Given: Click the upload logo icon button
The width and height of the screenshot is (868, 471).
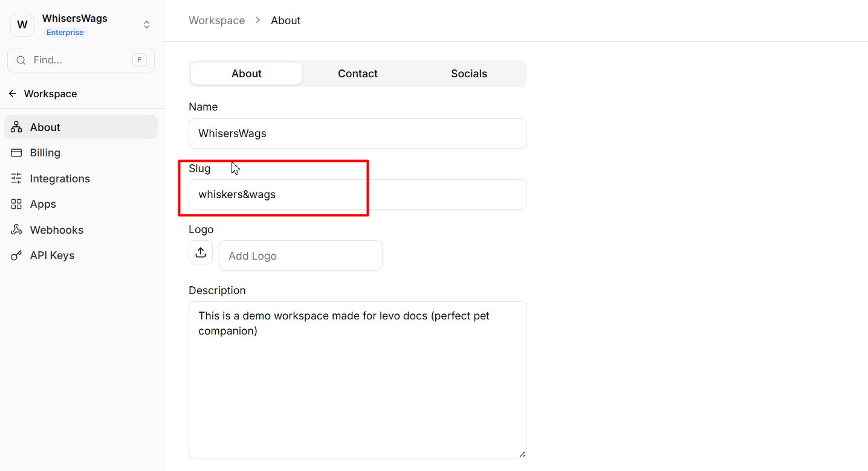Looking at the screenshot, I should [201, 252].
